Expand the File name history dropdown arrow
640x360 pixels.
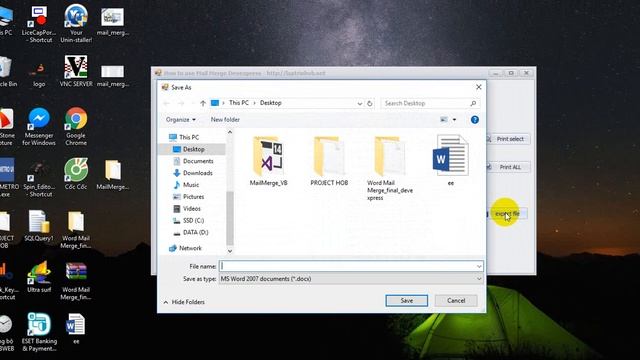click(479, 266)
